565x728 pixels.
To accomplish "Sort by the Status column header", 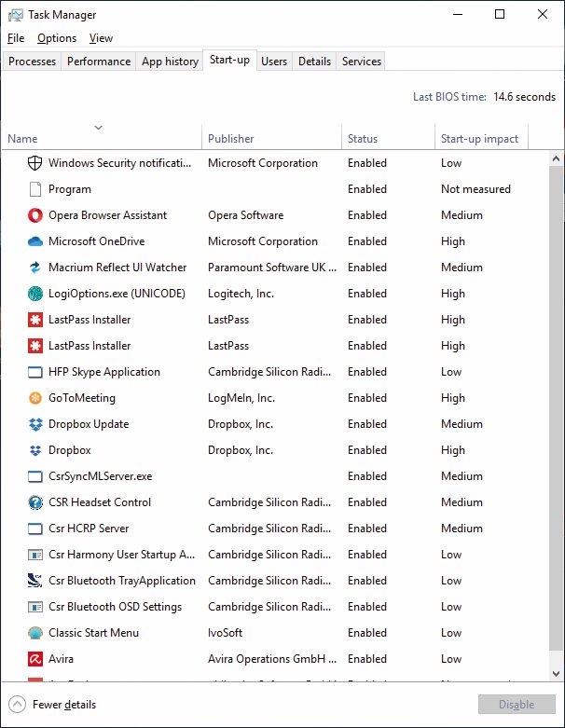I will point(388,138).
